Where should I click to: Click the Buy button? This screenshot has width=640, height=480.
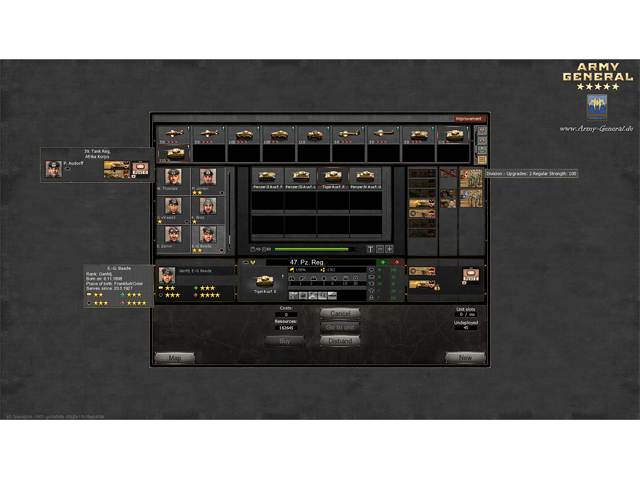pos(284,341)
